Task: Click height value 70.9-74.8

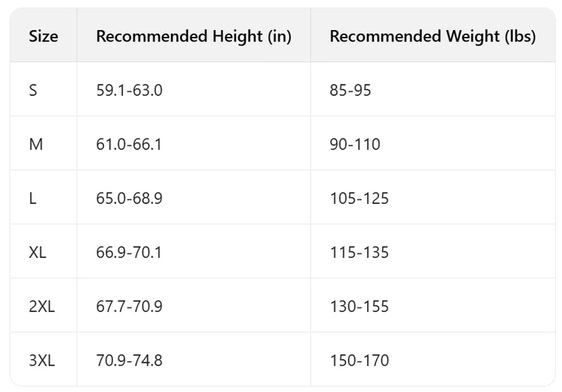Action: tap(129, 360)
